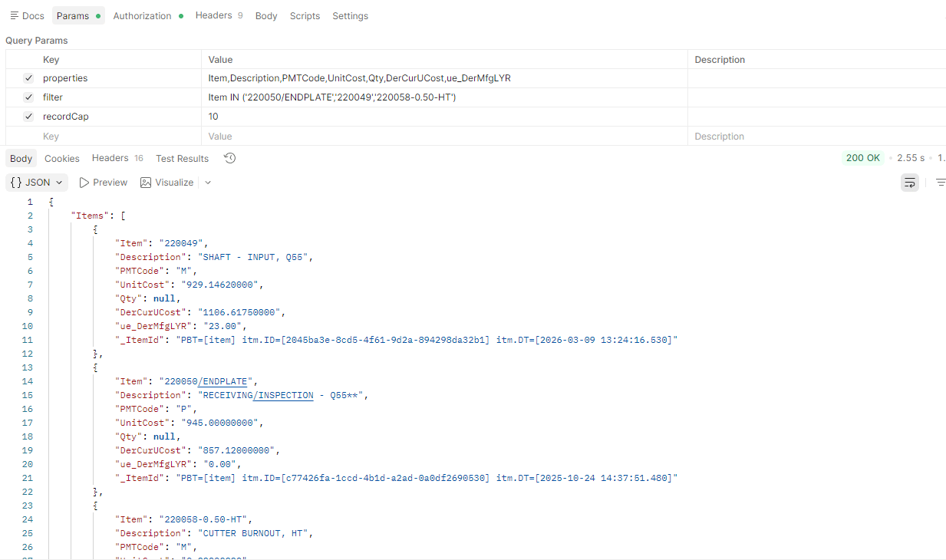Open the JSON format dropdown
The image size is (946, 560).
click(x=37, y=183)
